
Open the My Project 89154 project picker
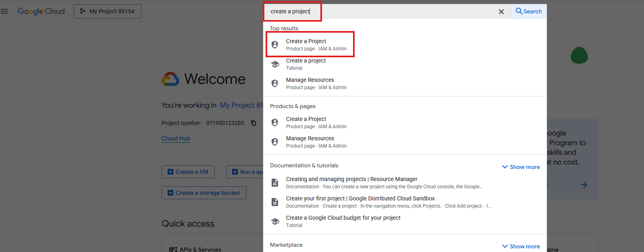(108, 11)
